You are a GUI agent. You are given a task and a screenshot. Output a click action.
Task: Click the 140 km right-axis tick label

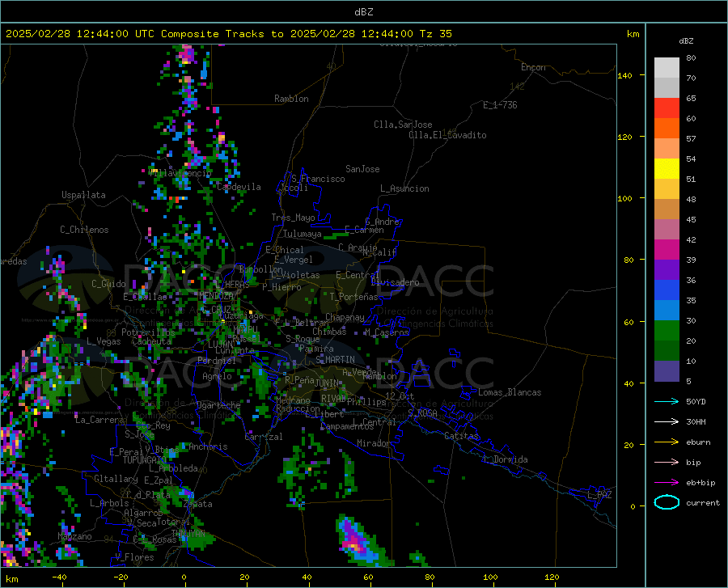[625, 75]
